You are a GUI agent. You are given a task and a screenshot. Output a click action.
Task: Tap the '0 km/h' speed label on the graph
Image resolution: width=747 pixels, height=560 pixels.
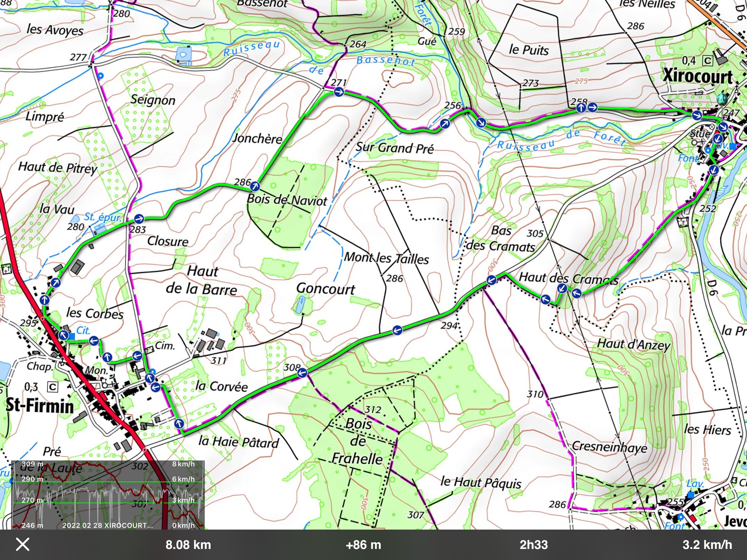tap(183, 525)
